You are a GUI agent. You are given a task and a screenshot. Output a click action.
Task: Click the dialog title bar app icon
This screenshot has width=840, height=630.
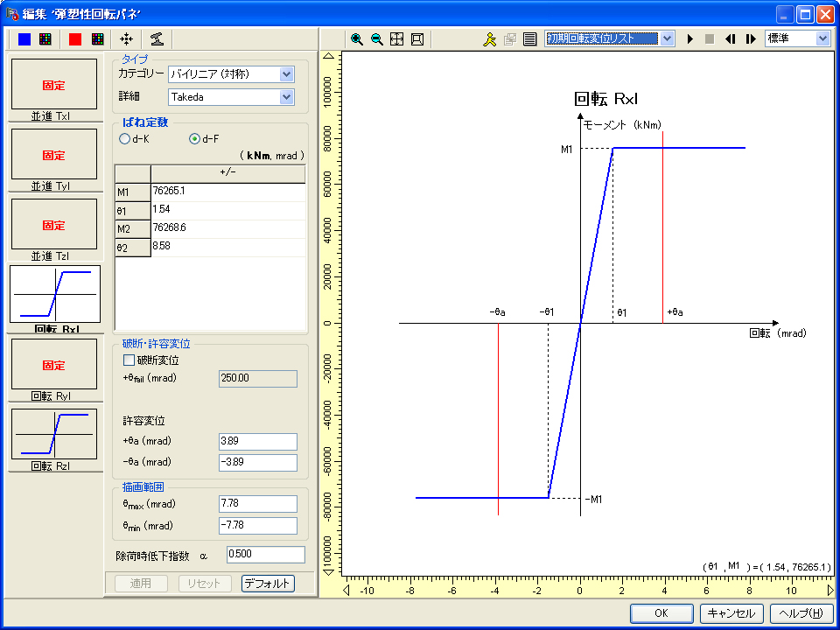(12, 14)
